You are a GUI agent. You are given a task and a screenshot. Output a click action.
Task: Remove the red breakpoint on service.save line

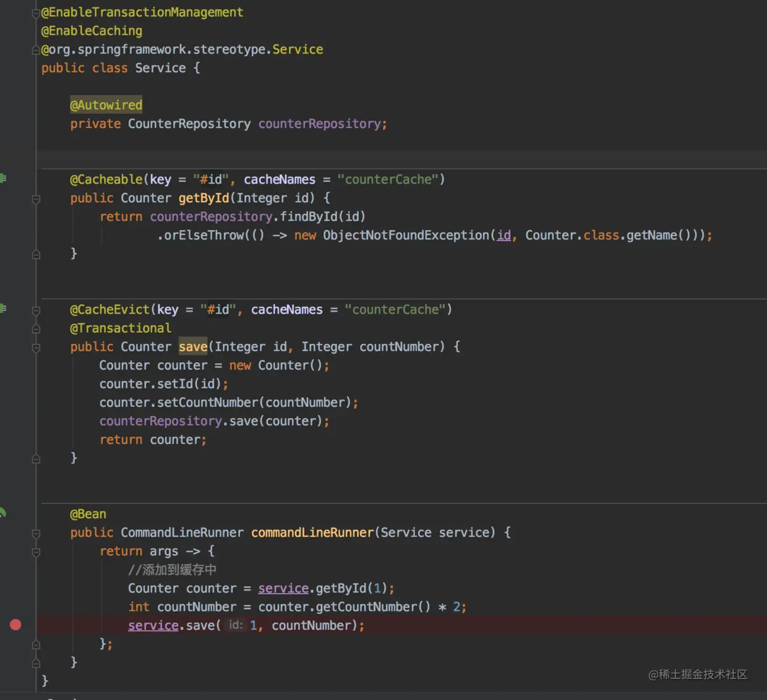point(15,625)
